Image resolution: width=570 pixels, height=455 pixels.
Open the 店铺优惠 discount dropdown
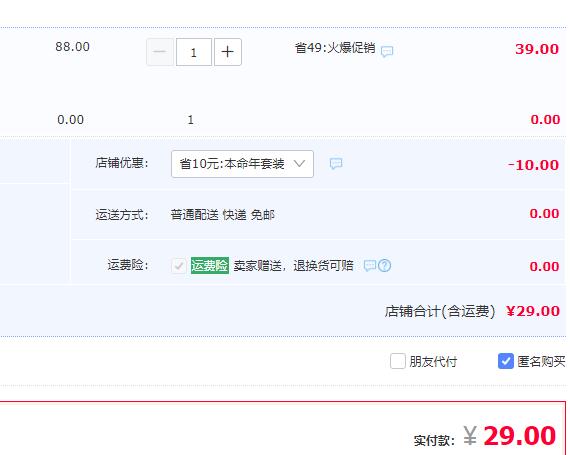242,164
